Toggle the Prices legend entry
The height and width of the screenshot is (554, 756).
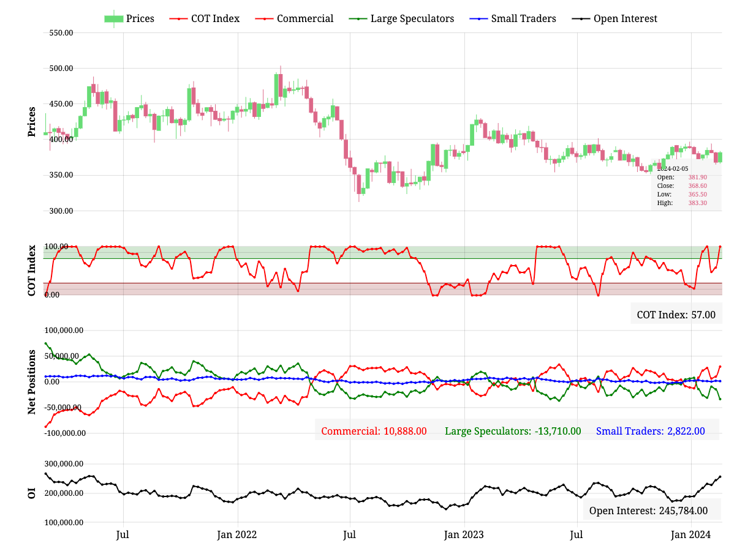pos(129,18)
